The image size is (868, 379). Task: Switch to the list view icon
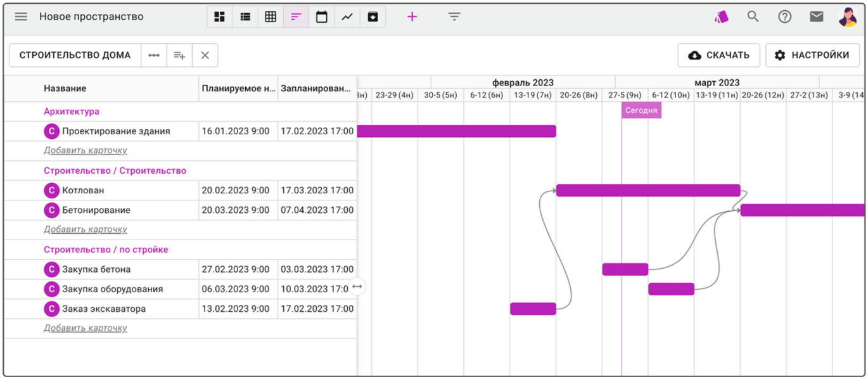point(245,17)
